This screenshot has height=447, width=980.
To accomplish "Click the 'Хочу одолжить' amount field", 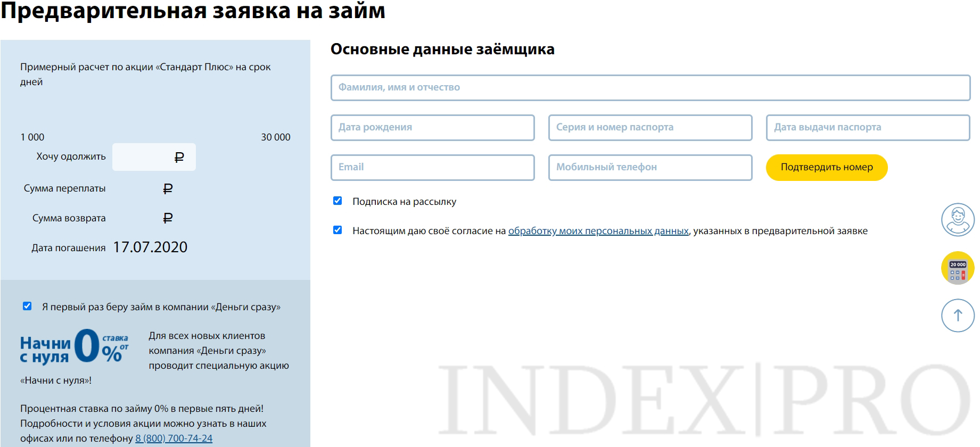I will pos(154,157).
